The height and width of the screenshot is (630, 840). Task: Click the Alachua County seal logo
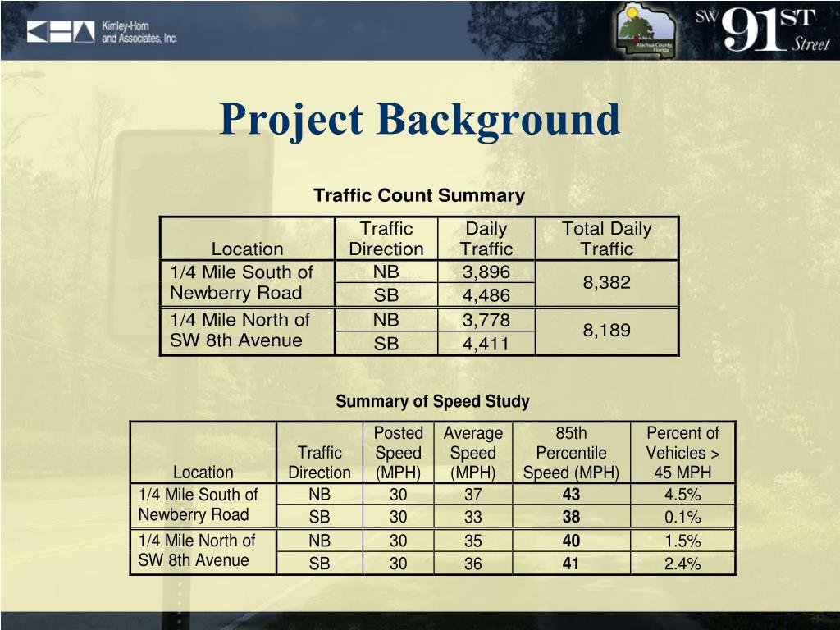click(646, 30)
